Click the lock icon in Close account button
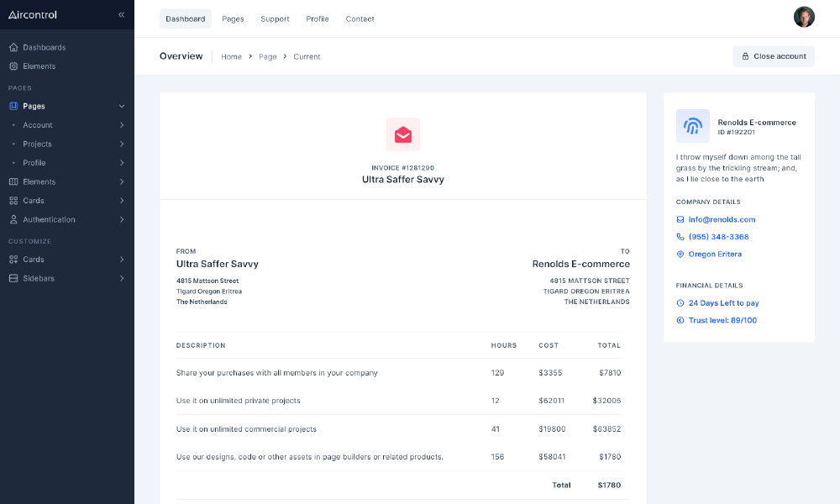 pos(745,56)
